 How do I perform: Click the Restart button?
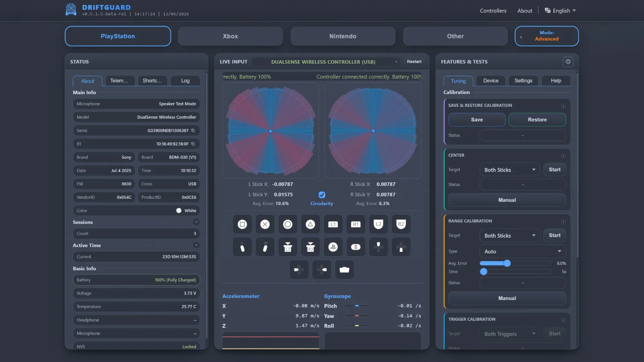pos(414,62)
